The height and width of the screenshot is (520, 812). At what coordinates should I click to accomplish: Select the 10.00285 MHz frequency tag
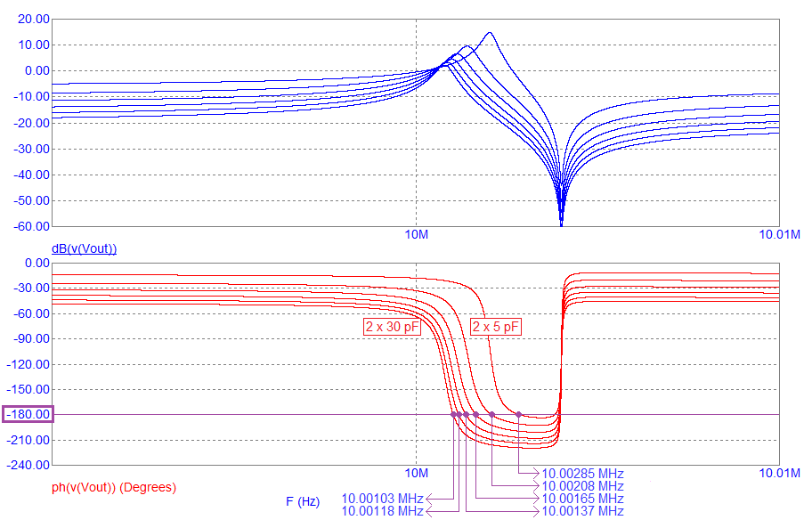(582, 474)
